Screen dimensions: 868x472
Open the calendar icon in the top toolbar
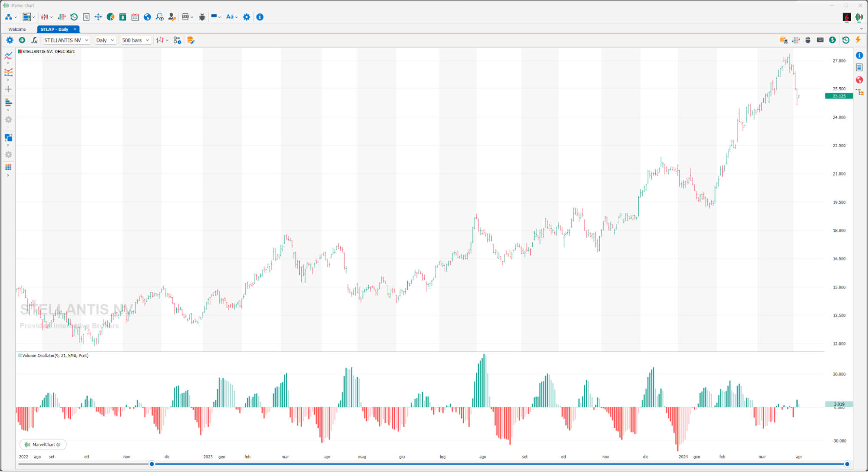135,17
